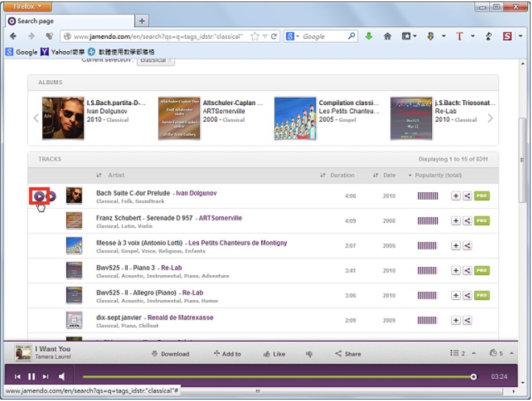Open ARTSomerville artist page
The width and height of the screenshot is (532, 401).
tap(220, 218)
